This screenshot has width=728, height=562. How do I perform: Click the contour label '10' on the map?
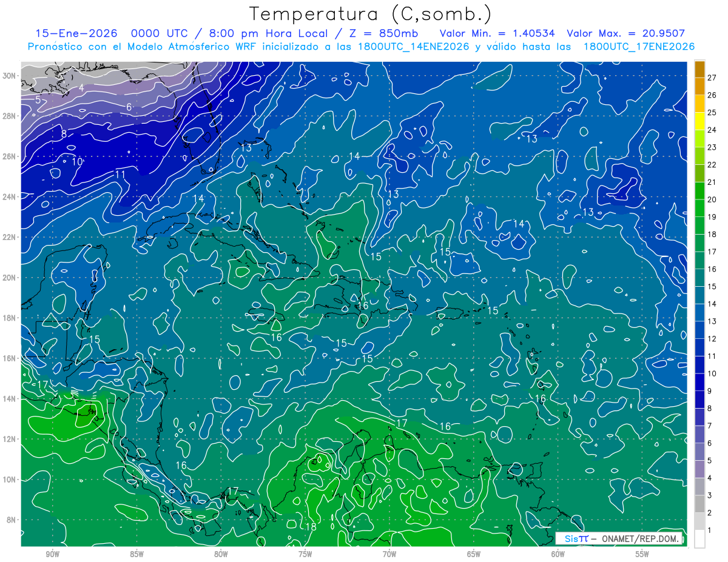tap(77, 161)
